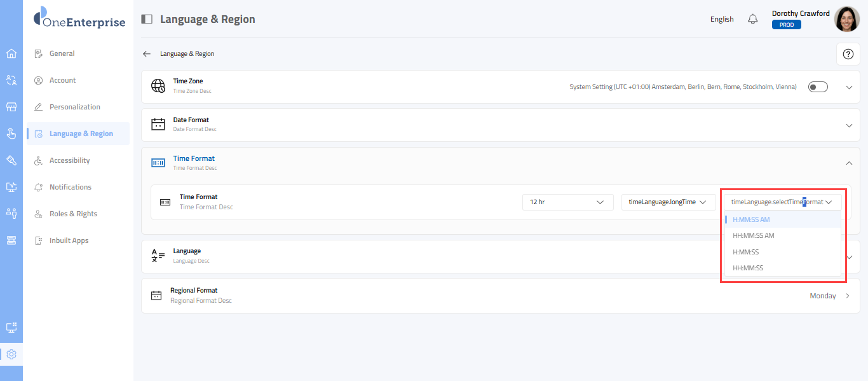Viewport: 868px width, 381px height.
Task: Open the timeLanguage.longTime dropdown
Action: point(668,202)
